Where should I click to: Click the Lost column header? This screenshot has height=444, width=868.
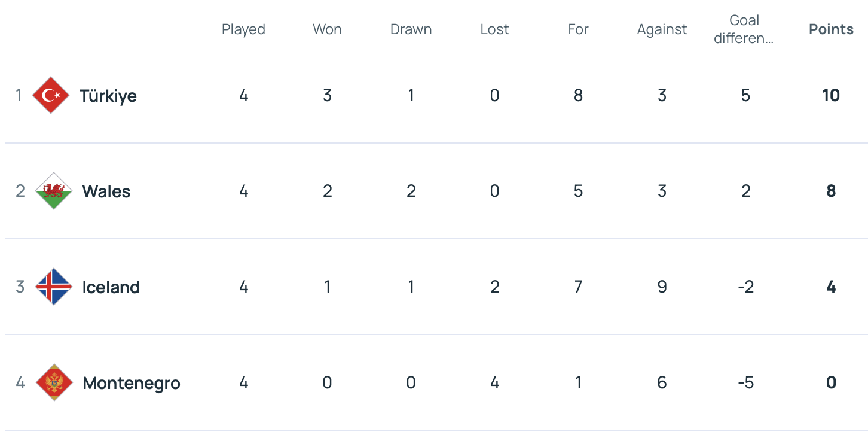[494, 29]
